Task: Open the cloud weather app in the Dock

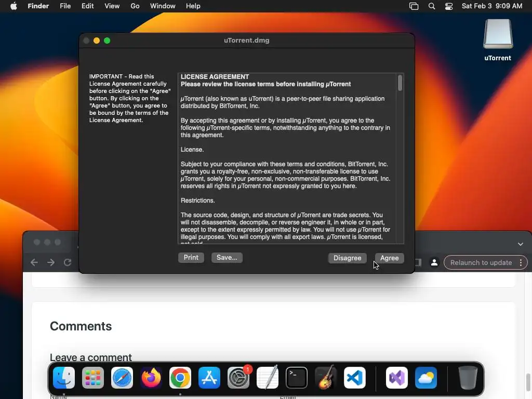Action: (x=426, y=378)
